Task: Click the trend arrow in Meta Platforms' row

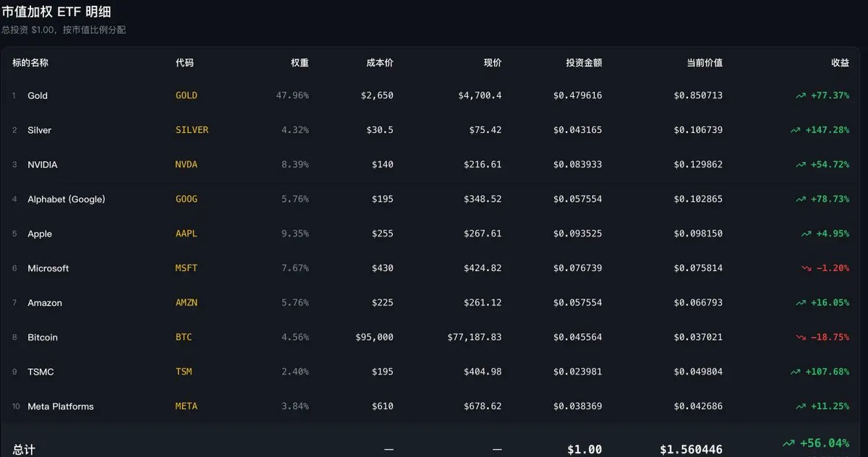Action: coord(801,406)
